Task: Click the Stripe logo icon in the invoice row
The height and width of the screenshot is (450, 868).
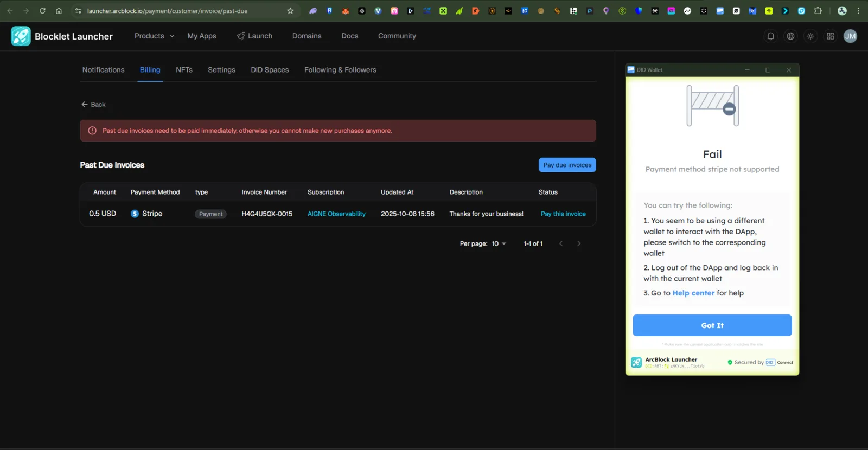Action: coord(135,214)
